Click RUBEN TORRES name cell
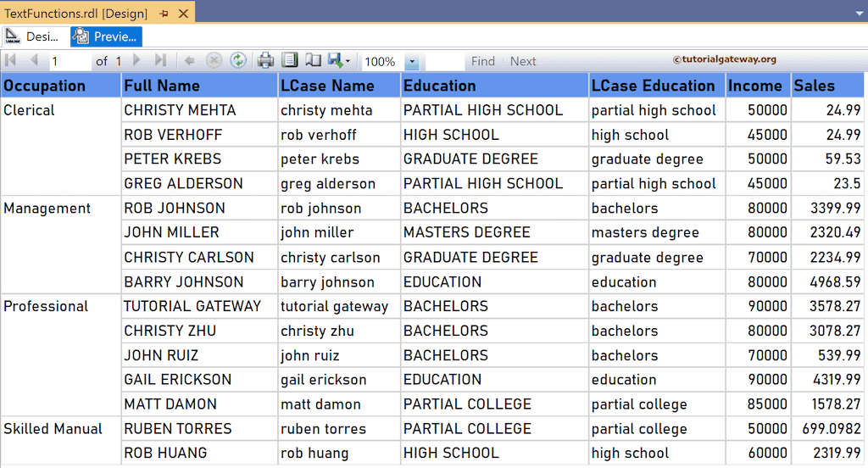 point(199,428)
